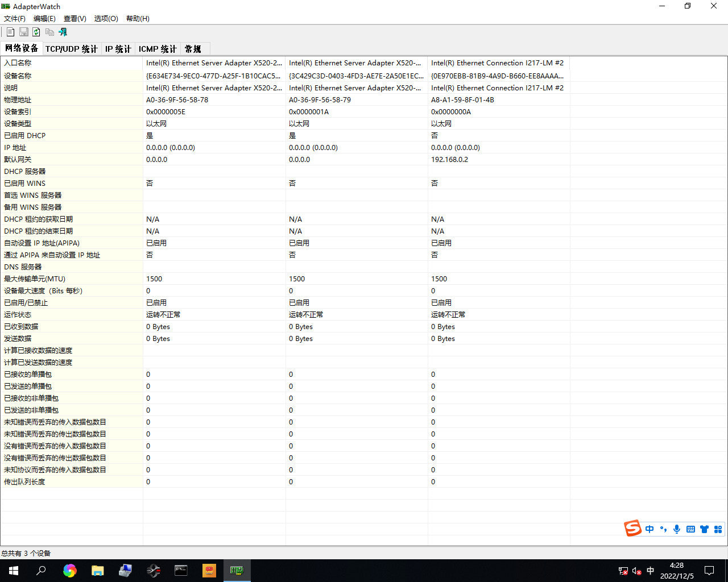Click the muted volume tray icon

point(637,571)
